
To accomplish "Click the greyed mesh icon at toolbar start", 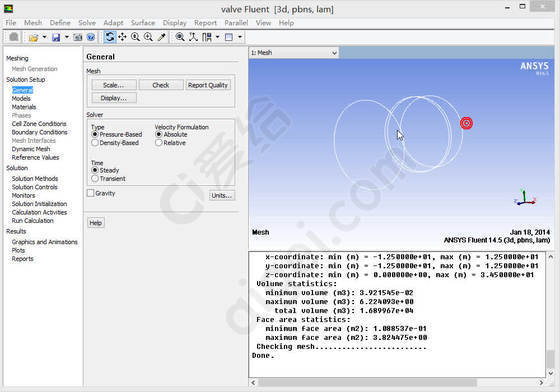I will [x=14, y=37].
